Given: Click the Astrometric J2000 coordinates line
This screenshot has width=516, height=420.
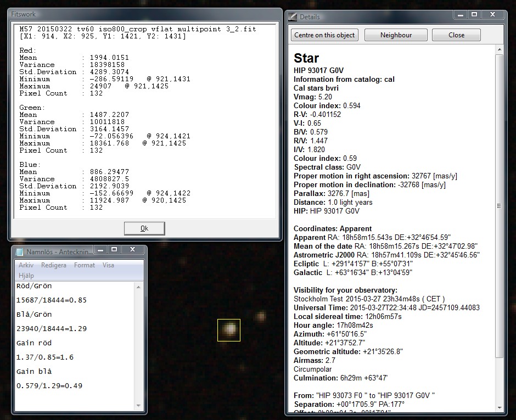Looking at the screenshot, I should click(x=386, y=255).
